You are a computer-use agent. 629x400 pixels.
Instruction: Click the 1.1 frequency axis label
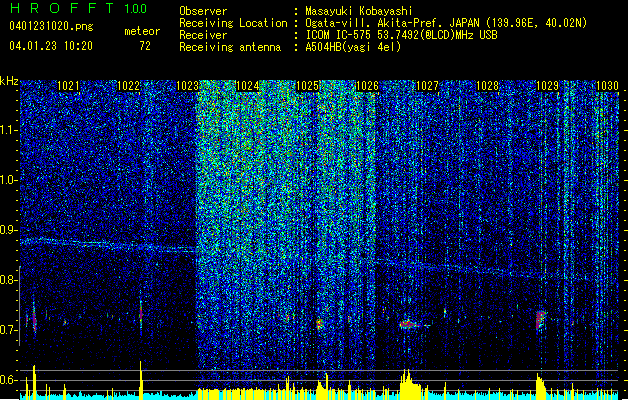point(9,130)
